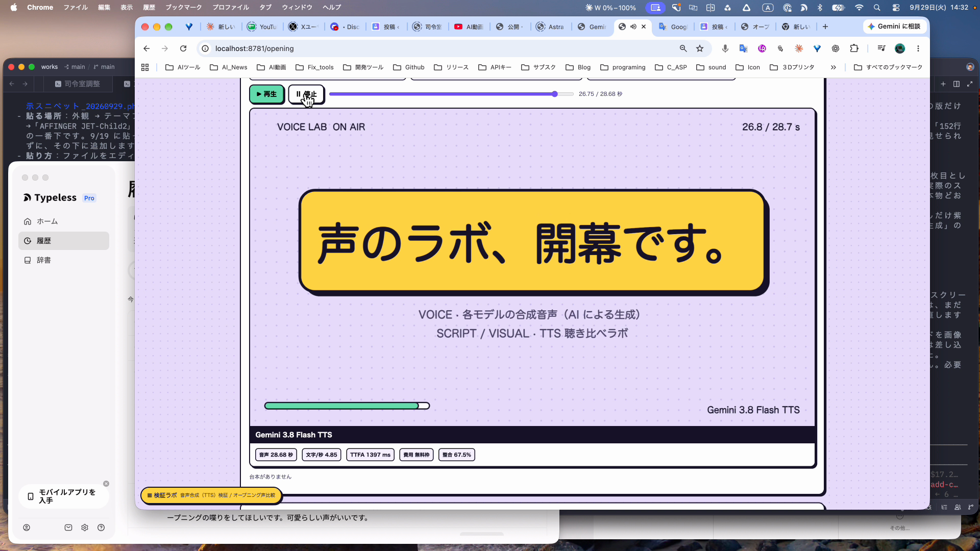Open the sound bookmark folder
The height and width of the screenshot is (551, 980).
pos(711,67)
